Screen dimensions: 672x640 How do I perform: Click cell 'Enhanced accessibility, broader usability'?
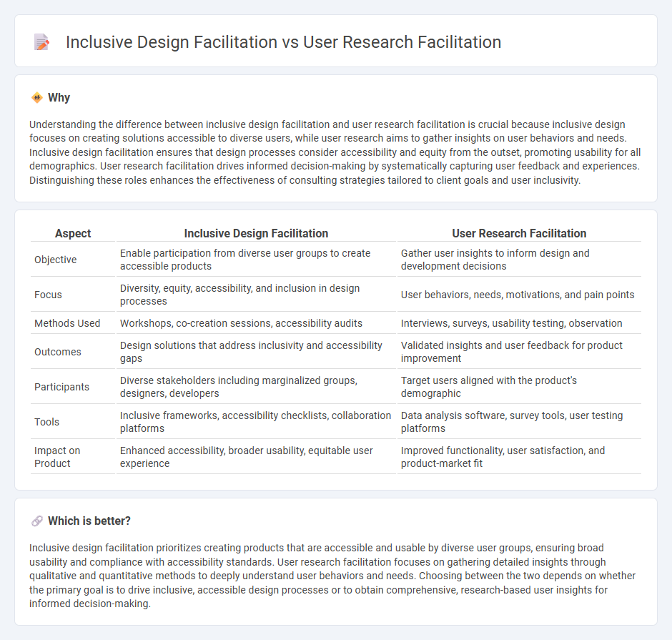[256, 457]
